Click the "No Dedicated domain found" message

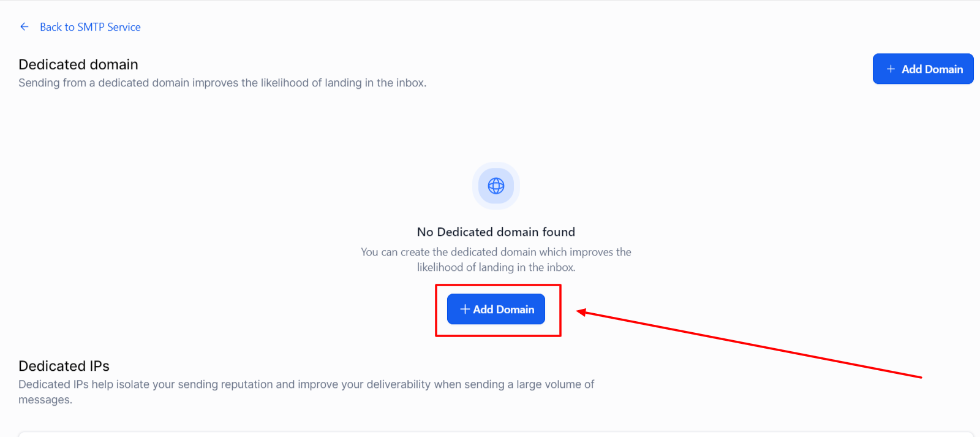[x=496, y=232]
